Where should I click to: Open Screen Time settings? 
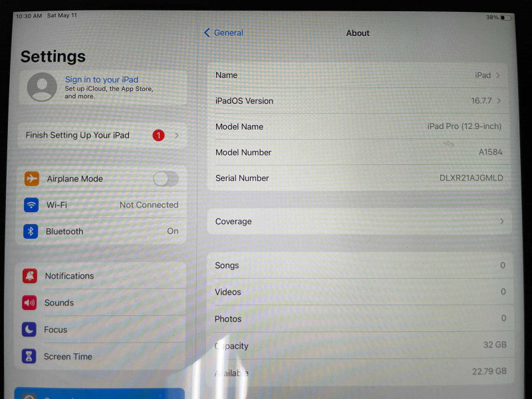(x=100, y=356)
